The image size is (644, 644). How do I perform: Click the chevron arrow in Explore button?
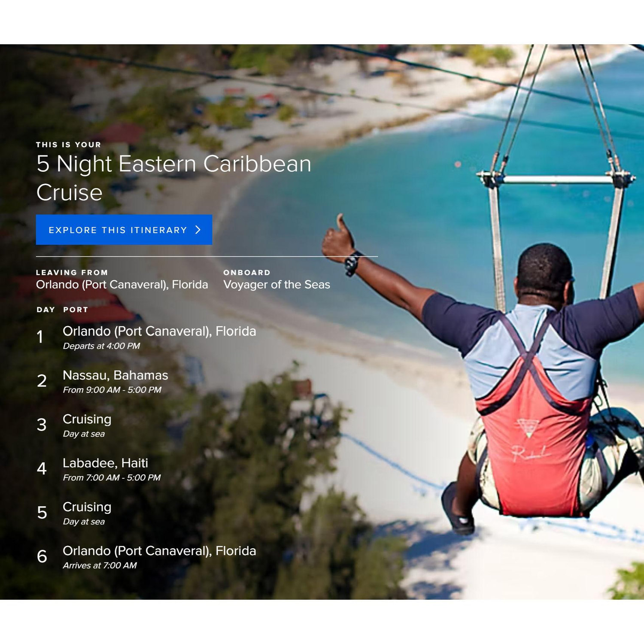[198, 230]
